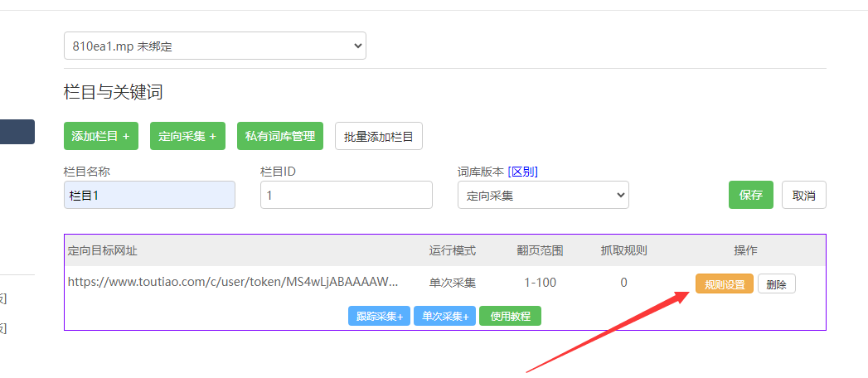Click the green 添加栏目 + button

tap(101, 136)
